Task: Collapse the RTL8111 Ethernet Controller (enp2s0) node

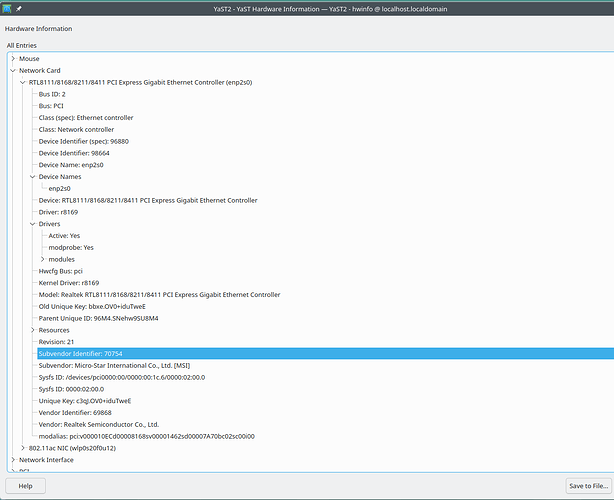Action: coord(23,82)
